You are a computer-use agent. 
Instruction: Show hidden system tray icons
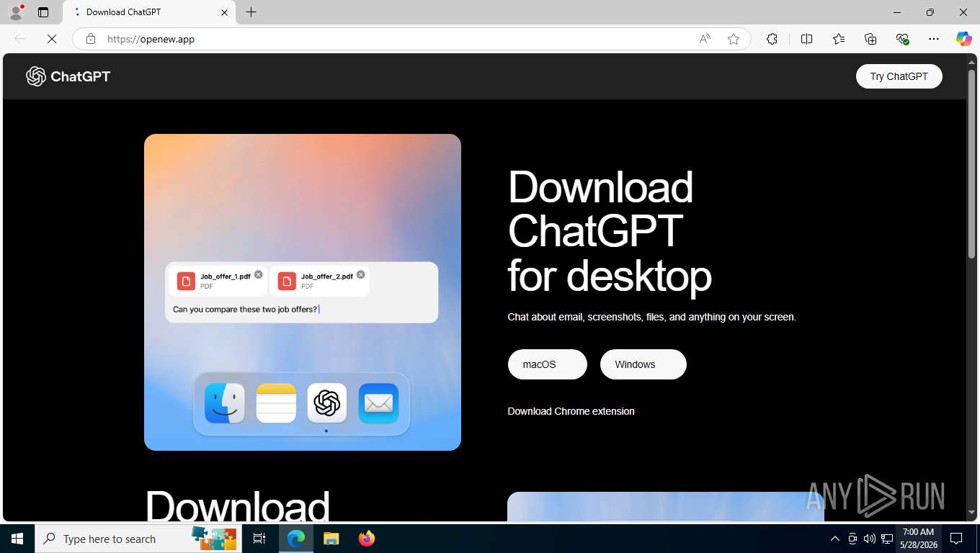[x=834, y=539]
